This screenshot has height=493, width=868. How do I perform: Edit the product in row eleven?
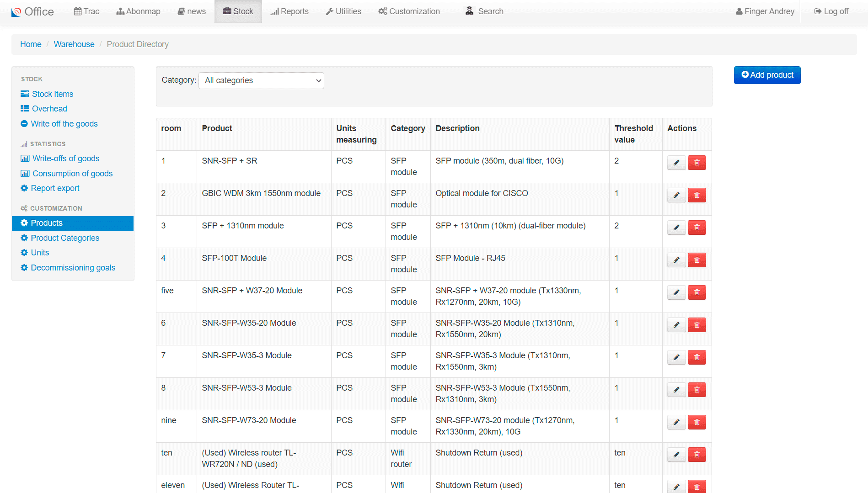tap(676, 487)
